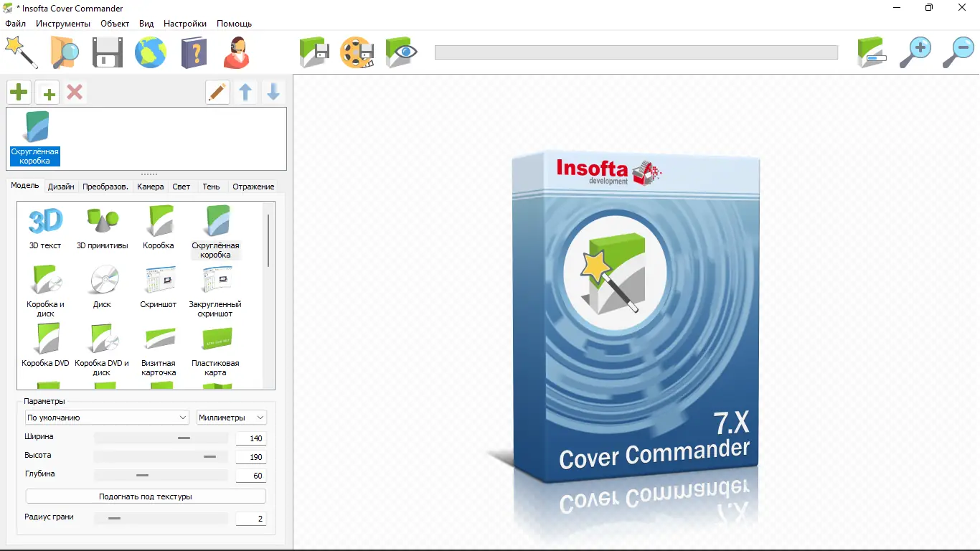Screen dimensions: 980x551
Task: Switch to the Дизайн tab
Action: click(x=61, y=187)
